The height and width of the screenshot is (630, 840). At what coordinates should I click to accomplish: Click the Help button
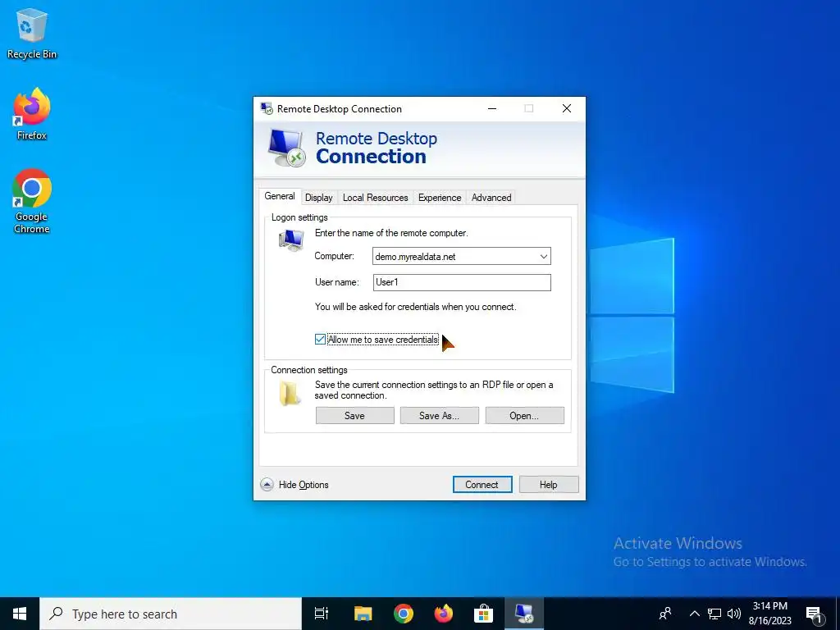click(549, 484)
